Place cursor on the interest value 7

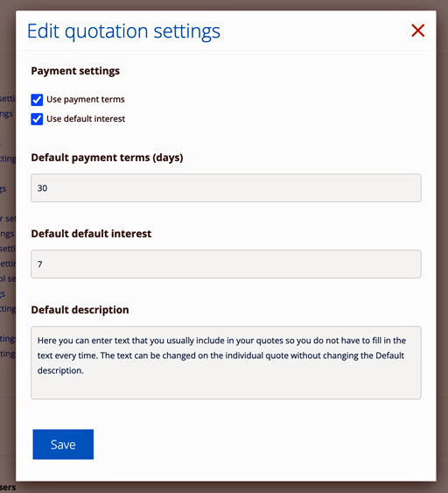[40, 264]
